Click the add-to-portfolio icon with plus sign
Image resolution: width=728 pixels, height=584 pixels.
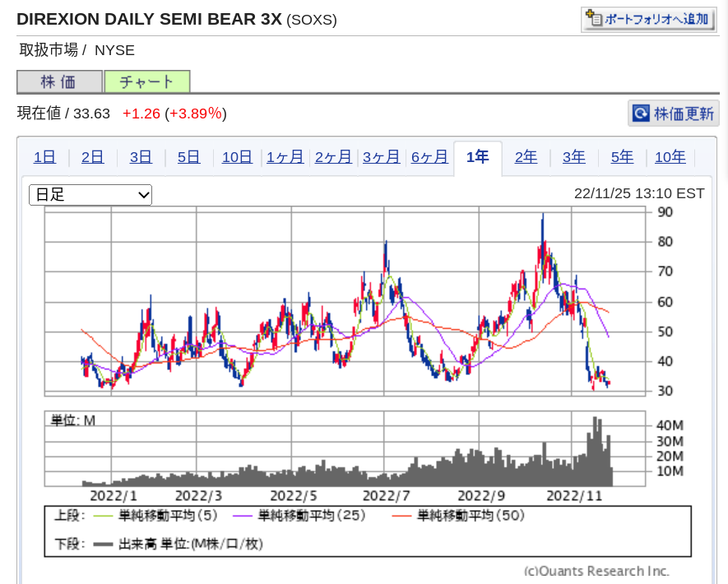tap(593, 18)
